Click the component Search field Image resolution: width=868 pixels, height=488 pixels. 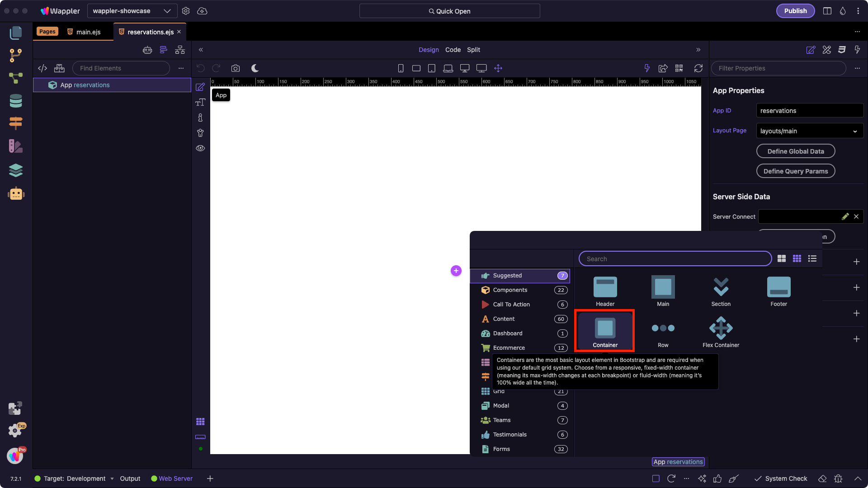[675, 259]
